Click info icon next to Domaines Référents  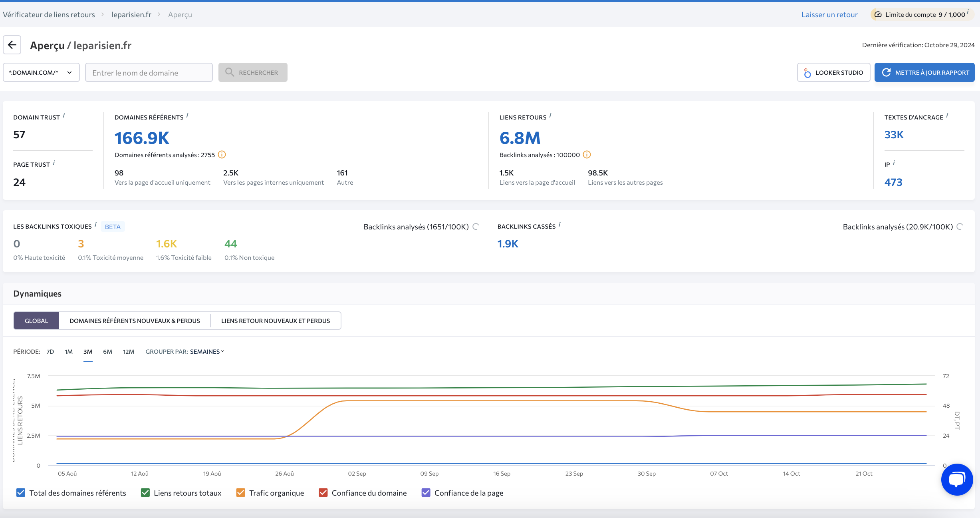[187, 116]
